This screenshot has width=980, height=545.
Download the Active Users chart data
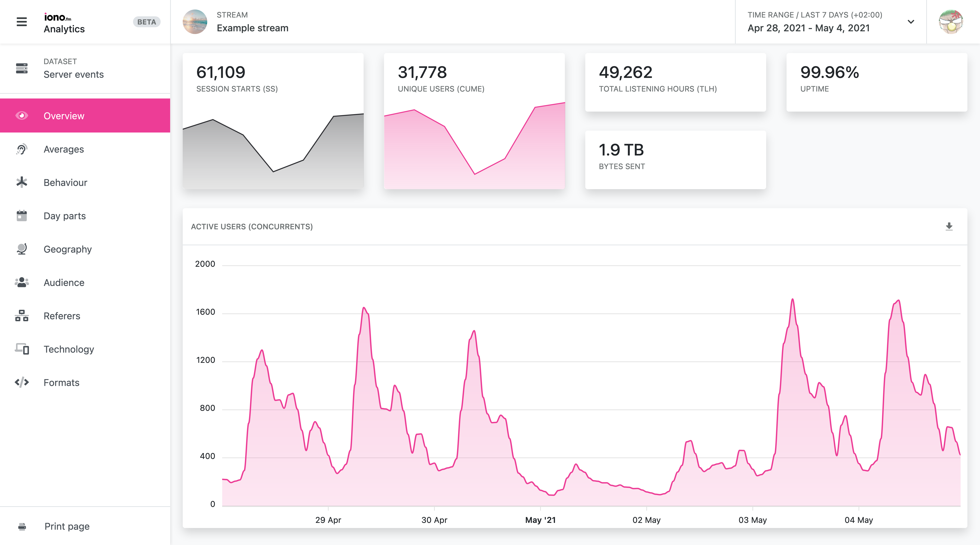[x=949, y=227]
